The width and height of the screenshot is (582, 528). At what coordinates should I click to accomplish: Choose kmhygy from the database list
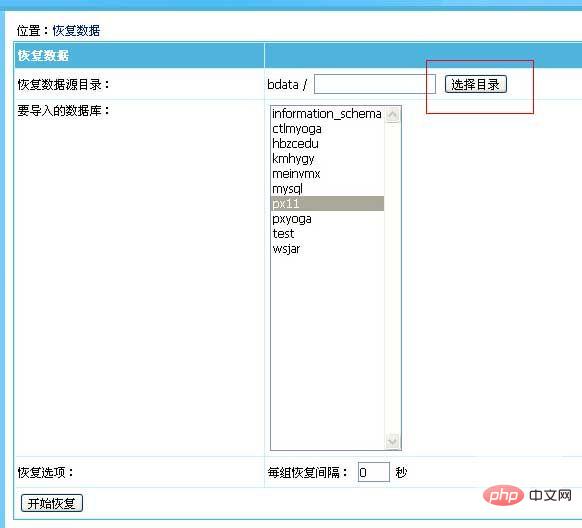[327, 158]
